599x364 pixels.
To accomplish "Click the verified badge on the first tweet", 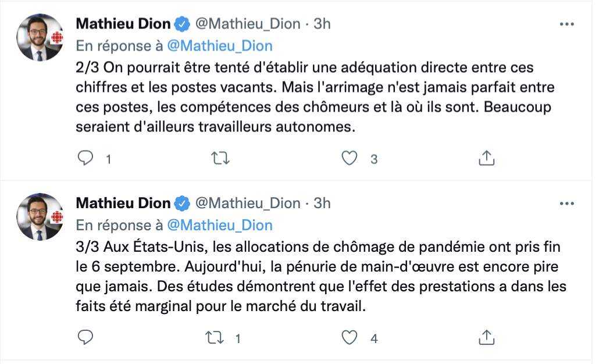I will 183,24.
